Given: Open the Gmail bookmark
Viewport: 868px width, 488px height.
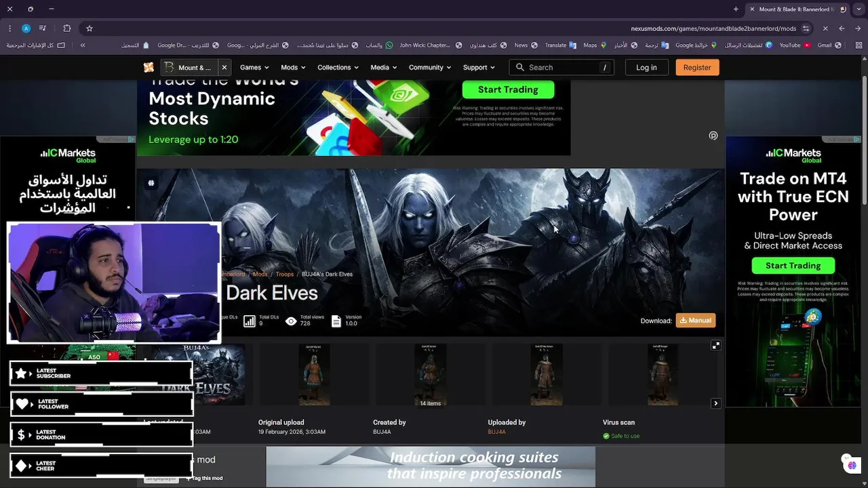Looking at the screenshot, I should pyautogui.click(x=829, y=45).
